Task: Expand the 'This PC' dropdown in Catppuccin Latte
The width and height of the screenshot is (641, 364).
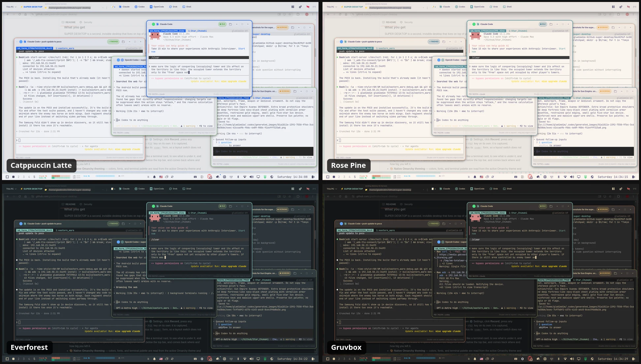Action: point(11,7)
